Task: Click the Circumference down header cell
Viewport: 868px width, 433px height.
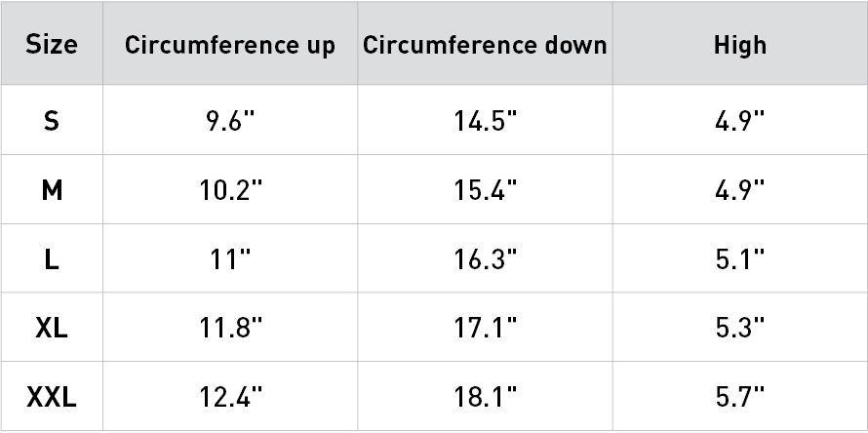Action: tap(485, 45)
